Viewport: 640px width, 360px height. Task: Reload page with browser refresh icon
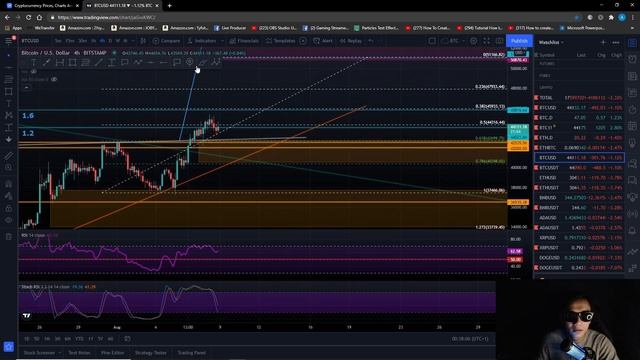tap(28, 18)
